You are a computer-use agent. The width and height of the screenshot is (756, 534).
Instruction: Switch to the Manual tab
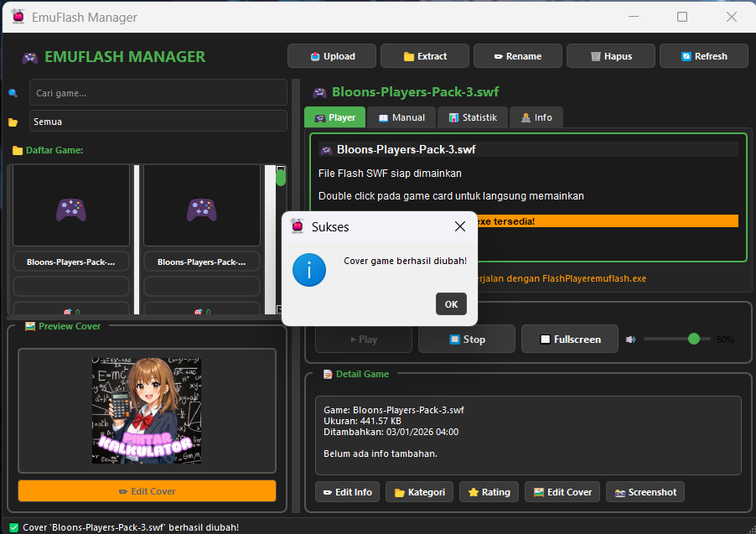pyautogui.click(x=401, y=117)
